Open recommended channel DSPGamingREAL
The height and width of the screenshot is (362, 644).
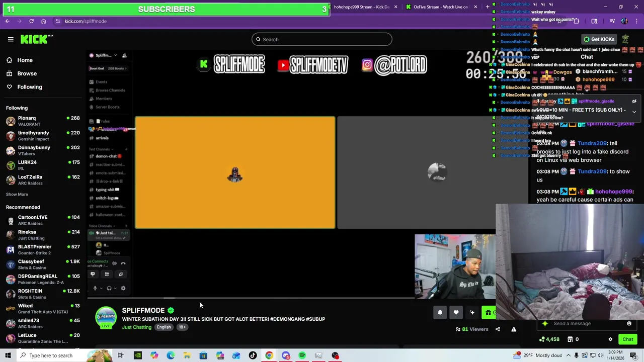[x=43, y=279]
